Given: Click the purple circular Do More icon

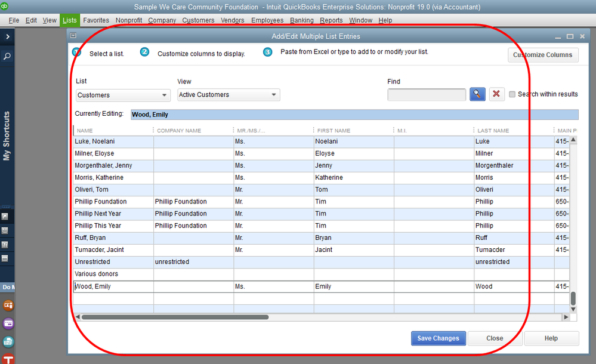Looking at the screenshot, I should (8, 323).
